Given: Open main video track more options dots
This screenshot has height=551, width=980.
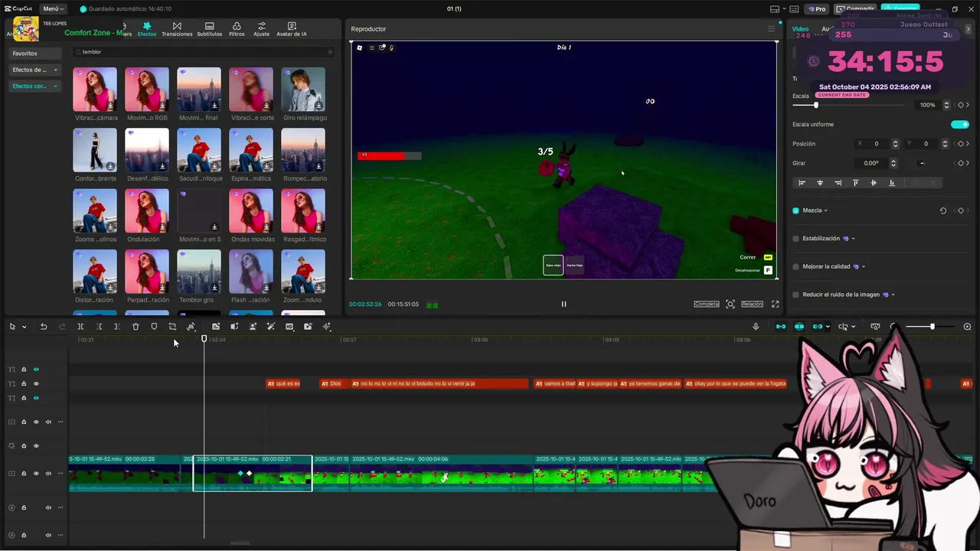Looking at the screenshot, I should (60, 474).
